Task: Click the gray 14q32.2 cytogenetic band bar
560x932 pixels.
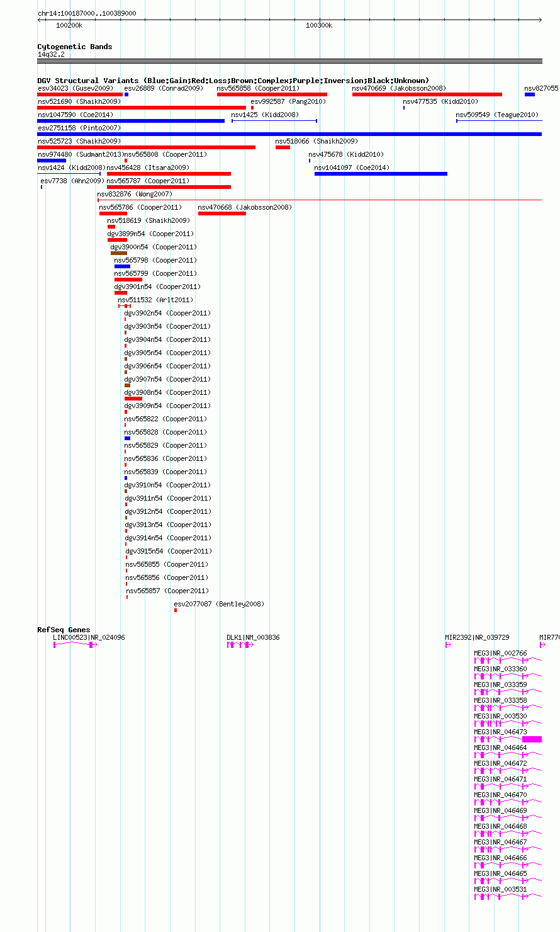Action: click(289, 61)
